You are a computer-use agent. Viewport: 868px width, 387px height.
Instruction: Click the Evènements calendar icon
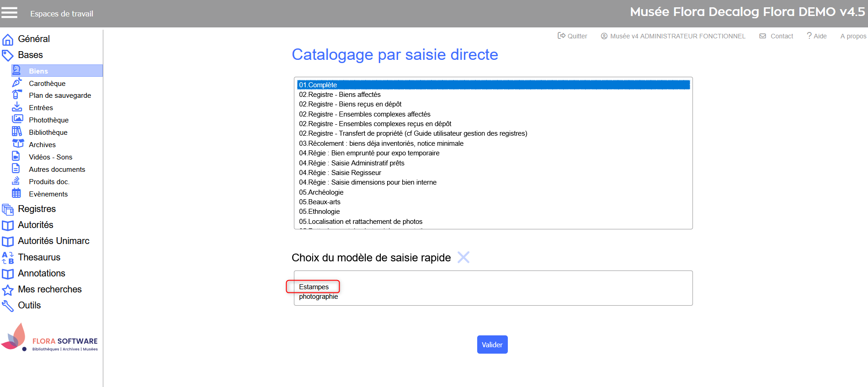[x=16, y=193]
